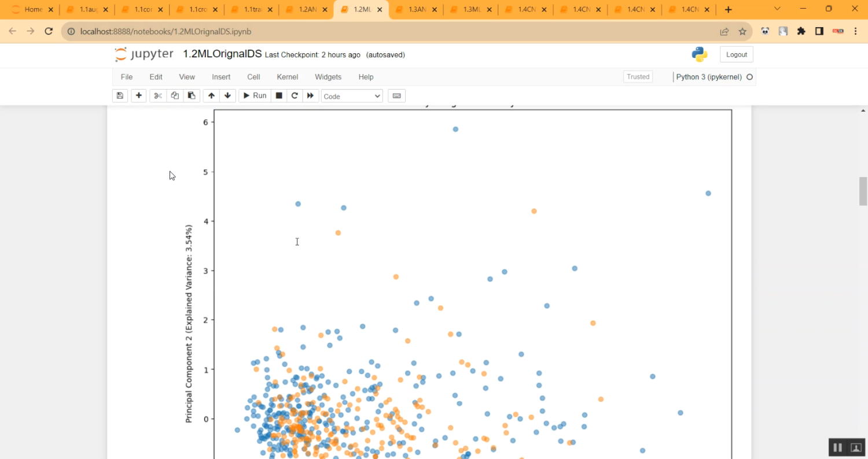
Task: Toggle the Trusted notebook indicator
Action: click(638, 77)
